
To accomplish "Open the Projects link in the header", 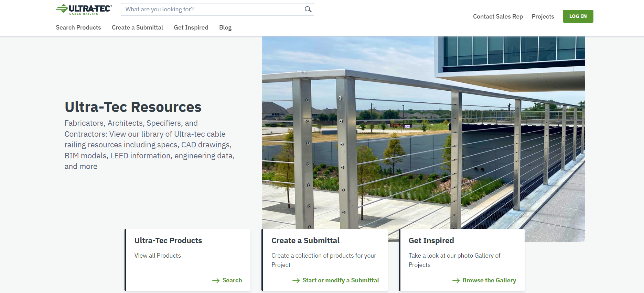I will point(543,16).
